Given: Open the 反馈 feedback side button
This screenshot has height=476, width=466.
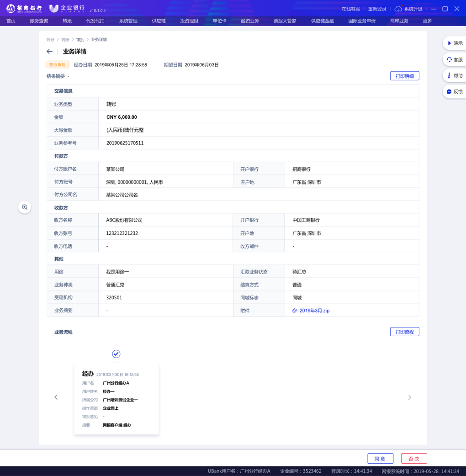Looking at the screenshot, I should (x=455, y=92).
